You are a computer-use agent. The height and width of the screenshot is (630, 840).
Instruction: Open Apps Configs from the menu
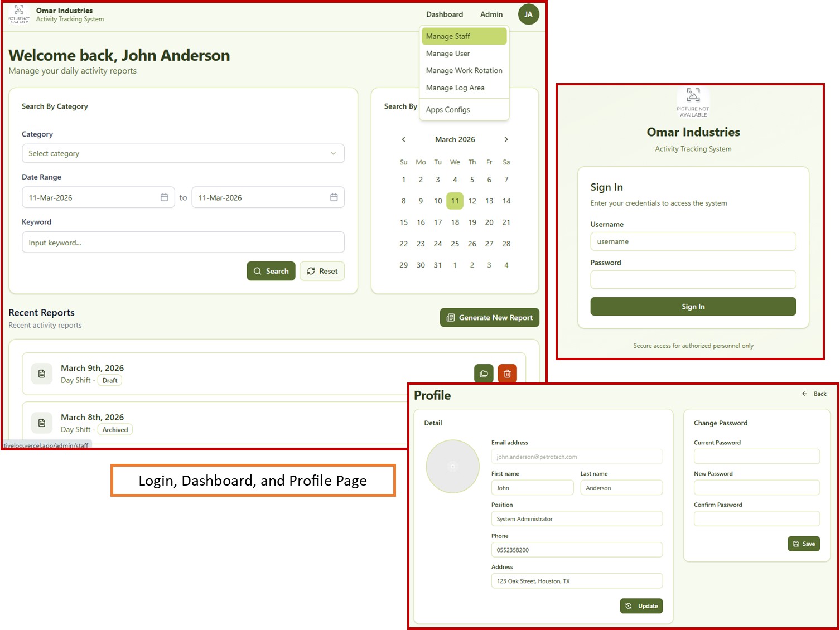pos(448,110)
